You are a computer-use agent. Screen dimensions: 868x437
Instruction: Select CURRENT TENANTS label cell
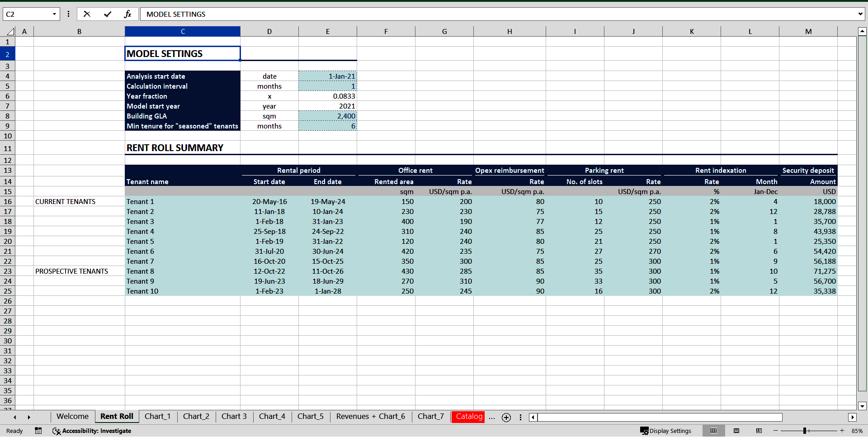[79, 201]
